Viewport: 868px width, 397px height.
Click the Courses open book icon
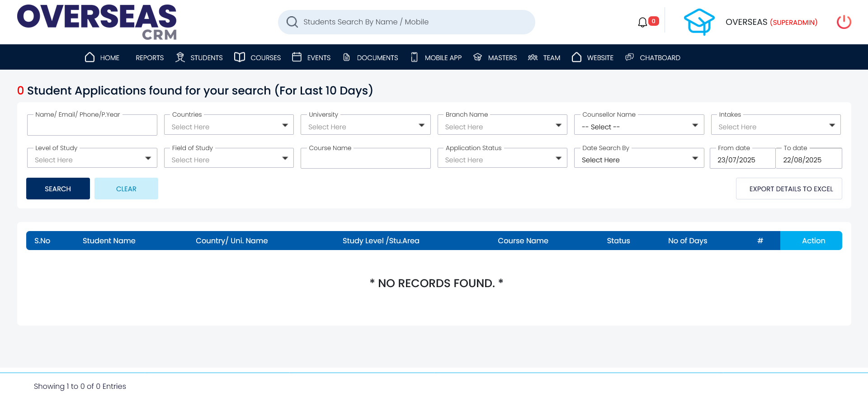click(x=240, y=57)
